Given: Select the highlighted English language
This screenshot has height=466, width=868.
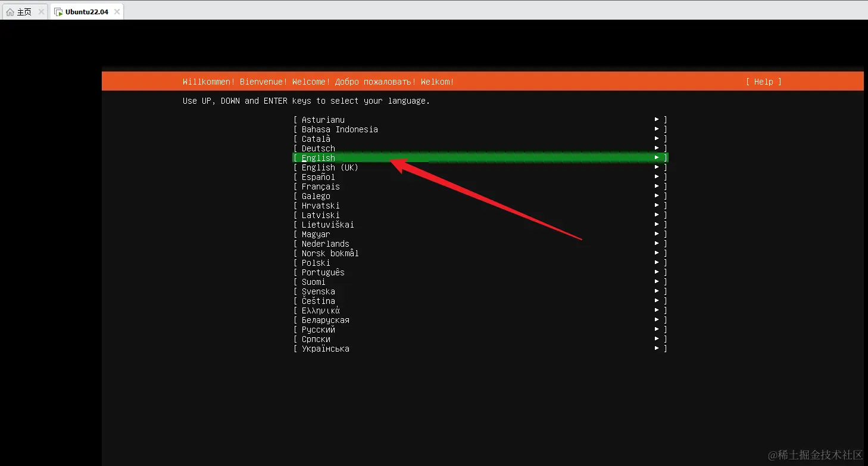Looking at the screenshot, I should coord(480,158).
